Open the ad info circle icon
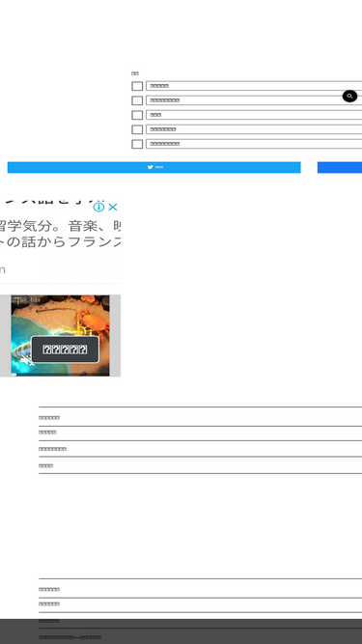Image resolution: width=362 pixels, height=644 pixels. coord(98,207)
